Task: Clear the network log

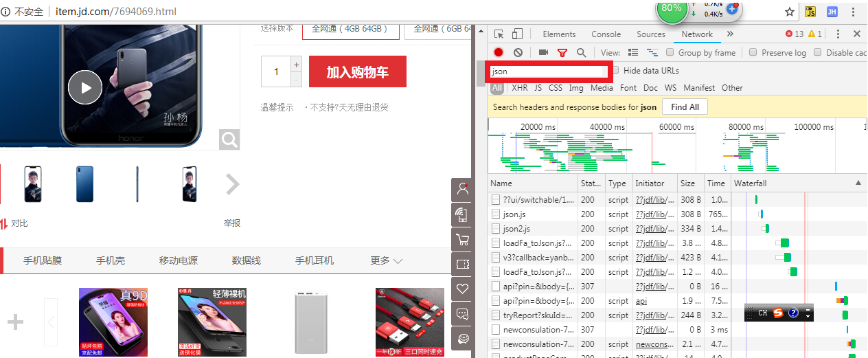Action: point(518,52)
